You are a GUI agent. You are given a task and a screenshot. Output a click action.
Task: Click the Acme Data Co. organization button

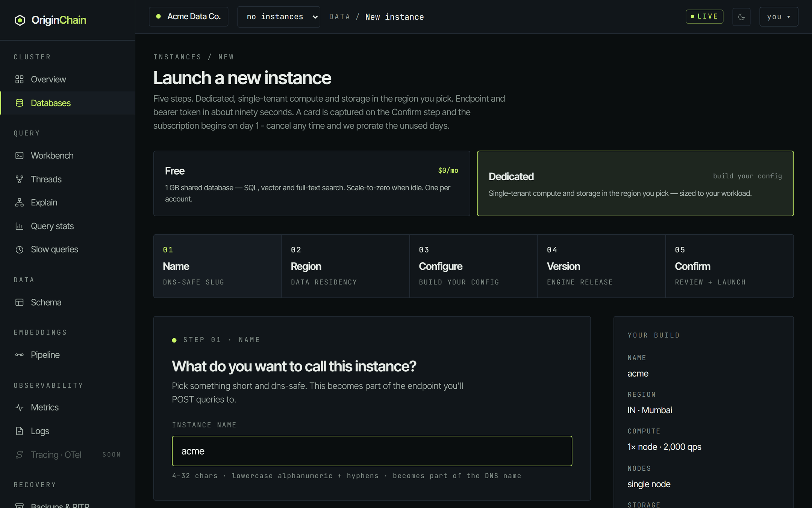pos(188,17)
